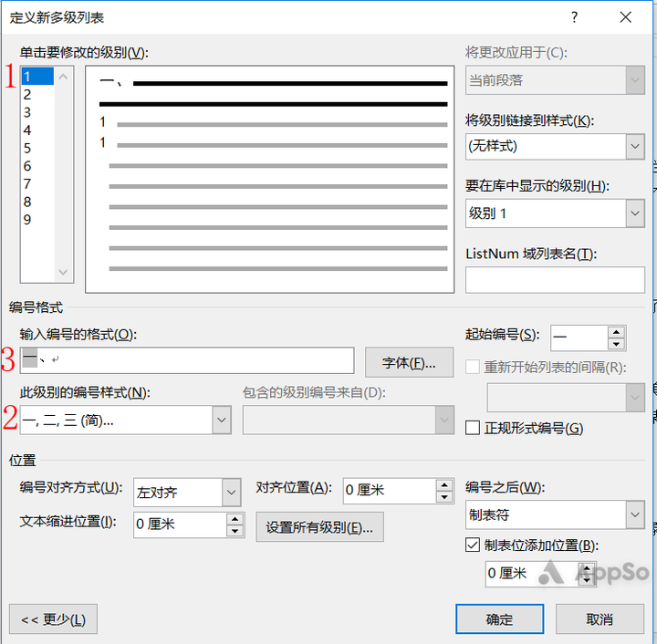Viewport: 657px width, 644px height.
Task: Click the level list scroll-down arrow
Action: point(63,272)
